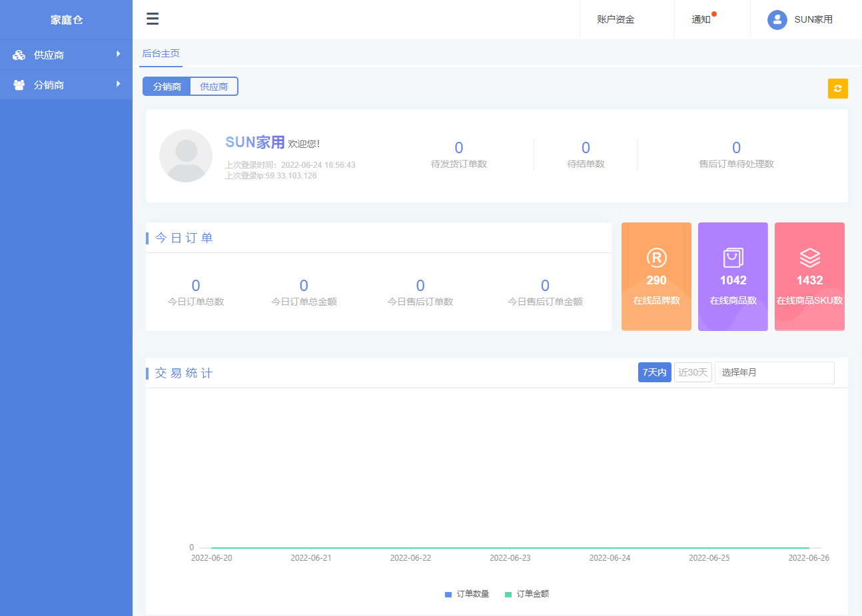The height and width of the screenshot is (616, 862).
Task: Click the 选择年月 date input field
Action: click(x=774, y=372)
